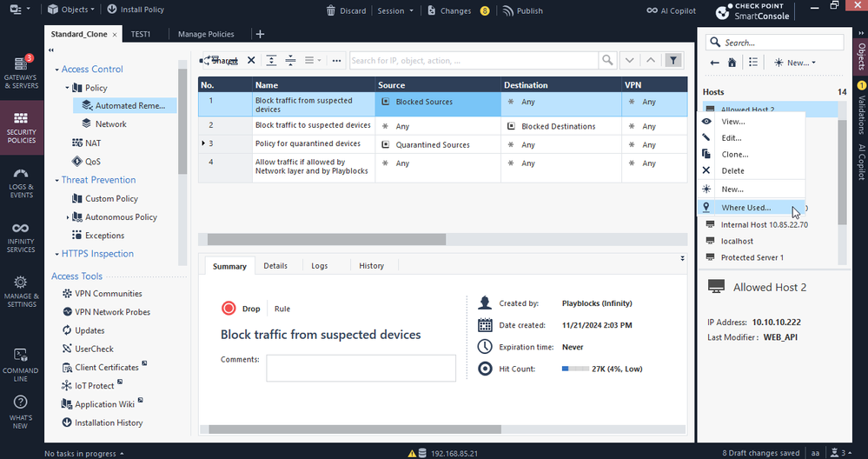Click the Install Policy button
Image resolution: width=868 pixels, height=459 pixels.
[x=136, y=10]
